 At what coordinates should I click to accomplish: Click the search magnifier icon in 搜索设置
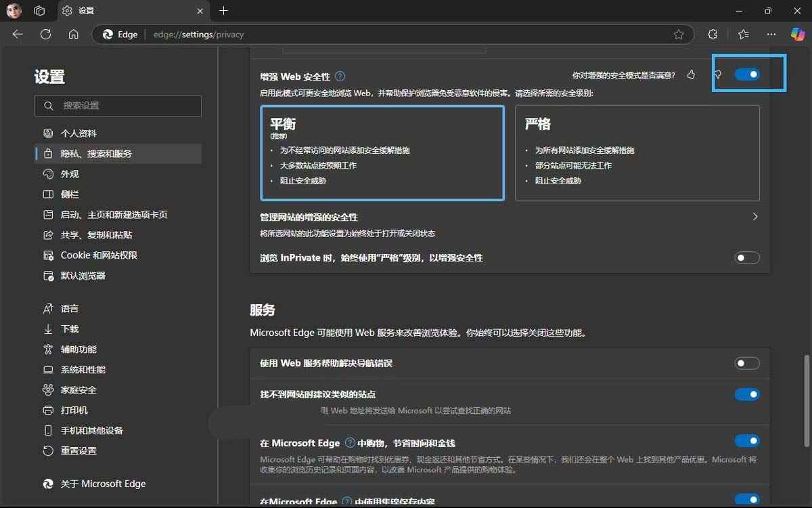pyautogui.click(x=48, y=106)
